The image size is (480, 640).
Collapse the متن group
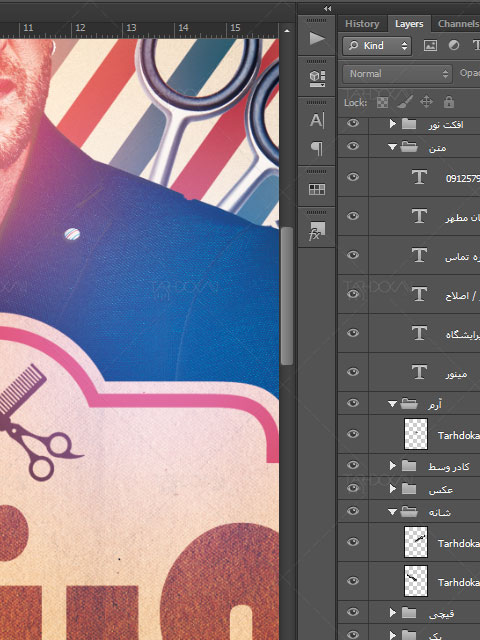[x=392, y=147]
